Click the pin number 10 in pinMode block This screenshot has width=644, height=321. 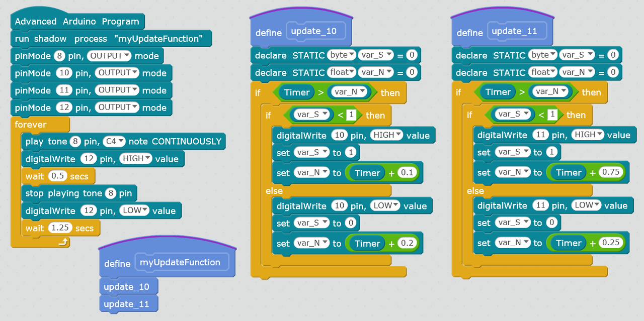coord(63,73)
